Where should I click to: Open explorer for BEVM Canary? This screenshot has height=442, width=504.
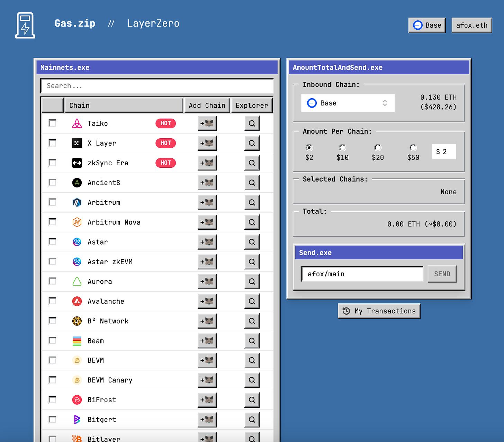coord(252,380)
